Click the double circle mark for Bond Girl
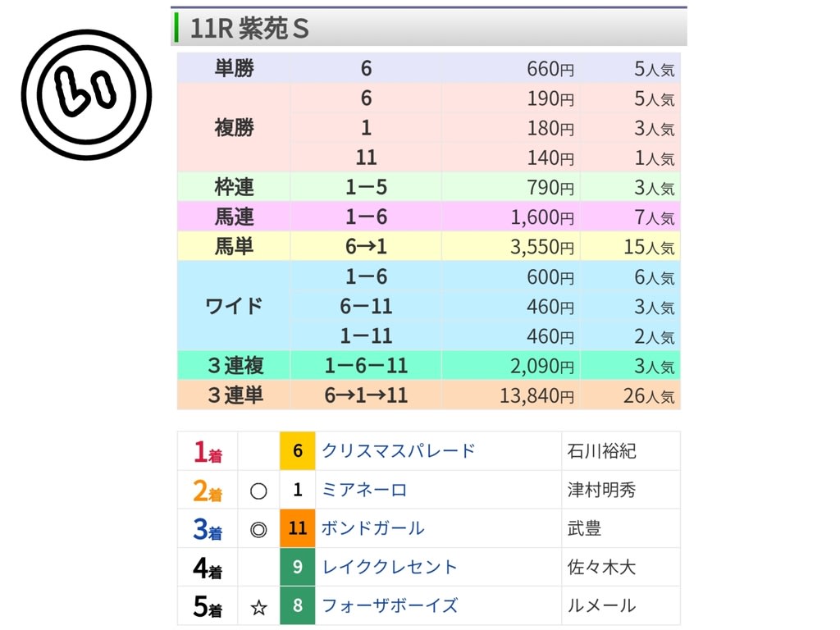840x630 pixels. [258, 529]
